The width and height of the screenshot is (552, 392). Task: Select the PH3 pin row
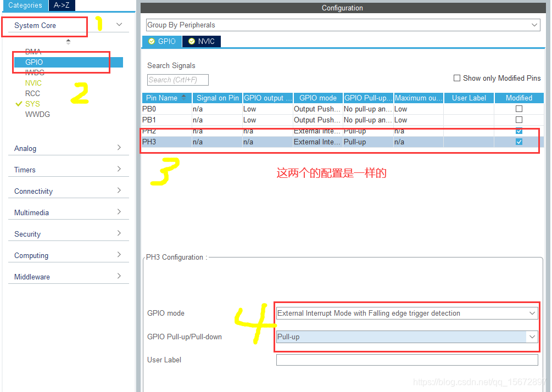pyautogui.click(x=343, y=142)
